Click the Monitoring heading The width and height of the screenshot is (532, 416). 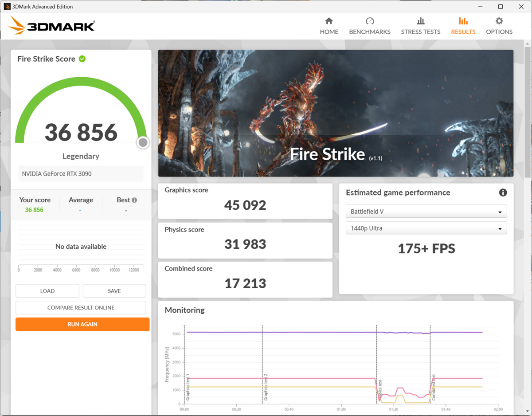tap(184, 310)
